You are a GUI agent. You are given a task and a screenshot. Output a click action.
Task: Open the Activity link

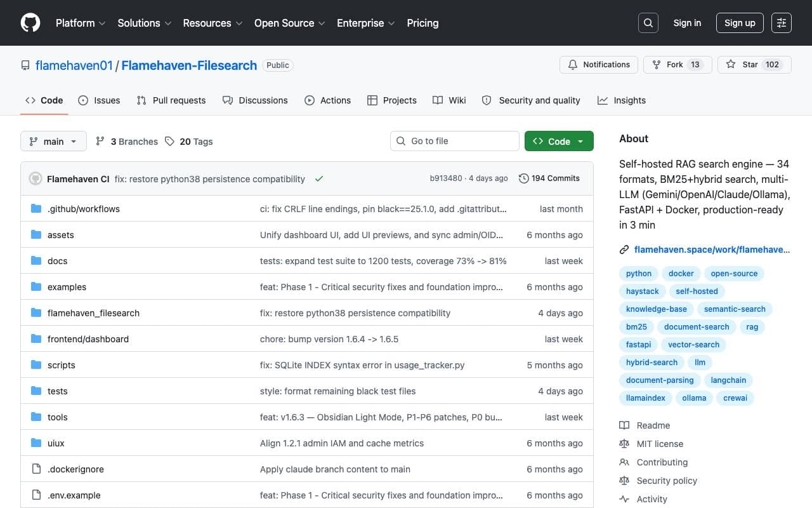(x=643, y=499)
